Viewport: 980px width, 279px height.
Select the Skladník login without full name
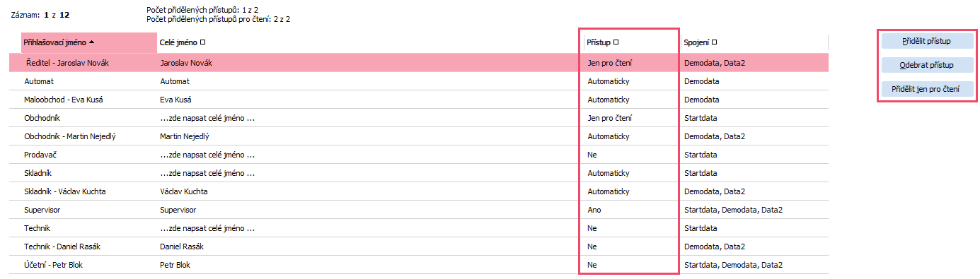pyautogui.click(x=38, y=173)
